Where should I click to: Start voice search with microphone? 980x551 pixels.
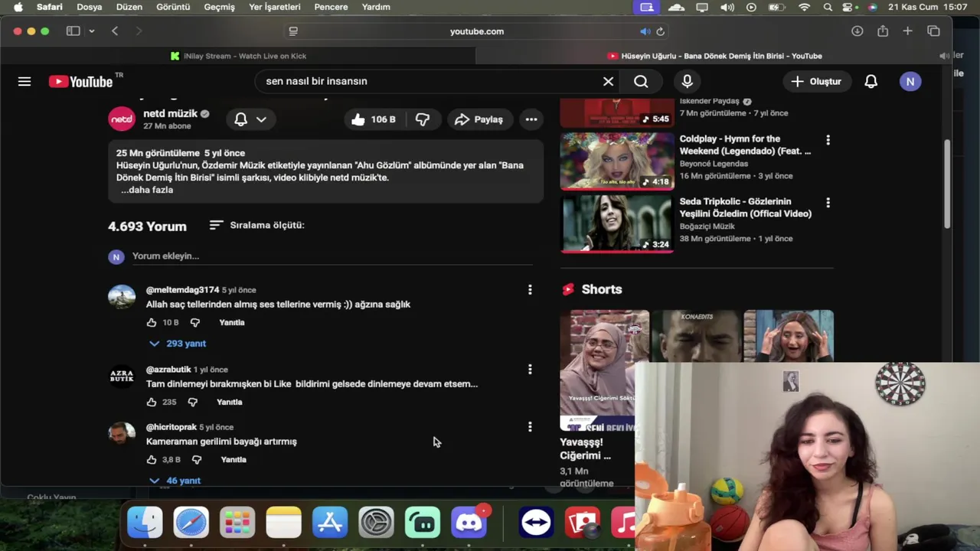(x=687, y=81)
